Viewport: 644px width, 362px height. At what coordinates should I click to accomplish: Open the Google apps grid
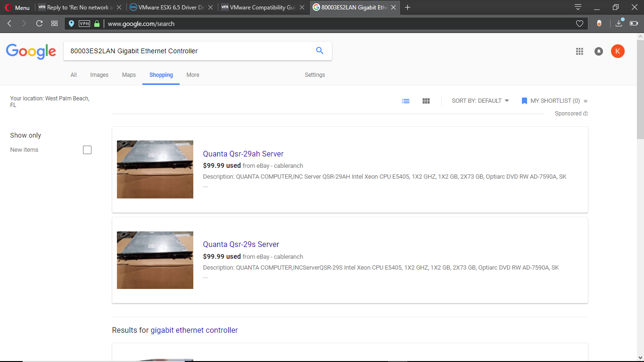pyautogui.click(x=580, y=51)
